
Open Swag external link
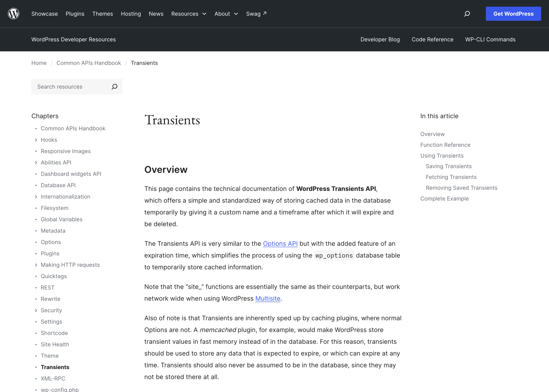coord(256,14)
